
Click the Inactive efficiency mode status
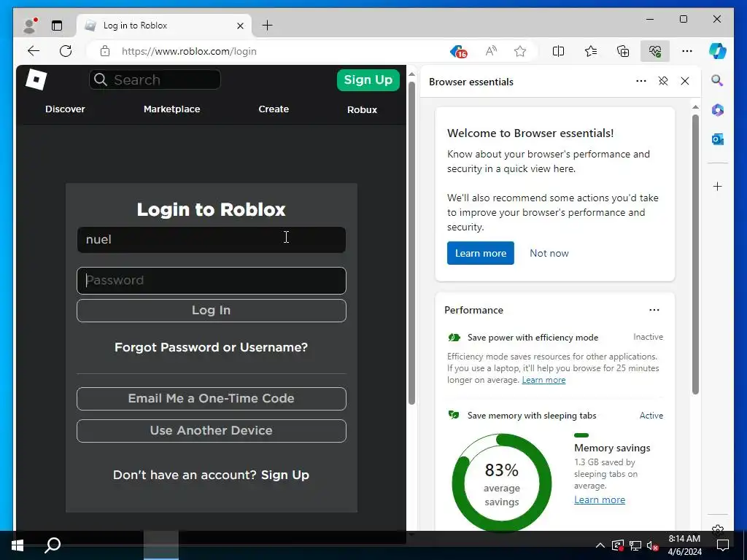click(648, 337)
